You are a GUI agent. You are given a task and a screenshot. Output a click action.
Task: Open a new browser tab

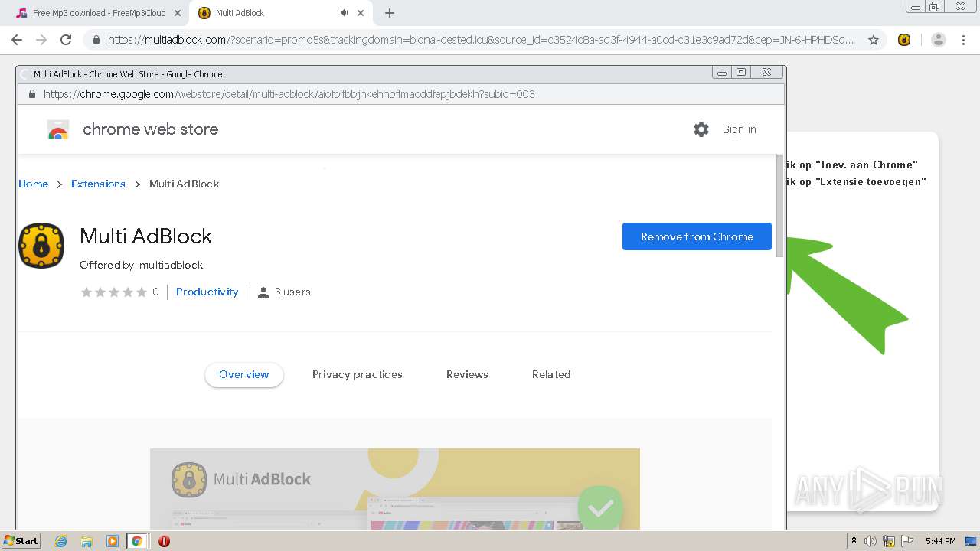390,13
